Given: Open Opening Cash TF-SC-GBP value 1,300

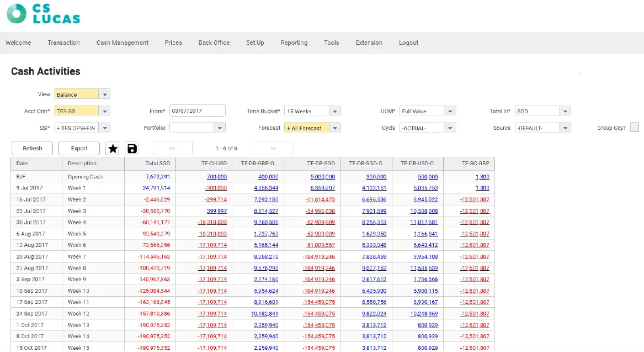Looking at the screenshot, I should [x=482, y=177].
